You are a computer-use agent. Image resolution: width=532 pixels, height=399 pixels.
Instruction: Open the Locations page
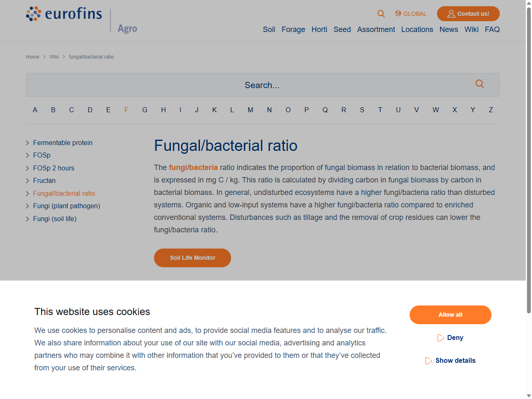[417, 30]
